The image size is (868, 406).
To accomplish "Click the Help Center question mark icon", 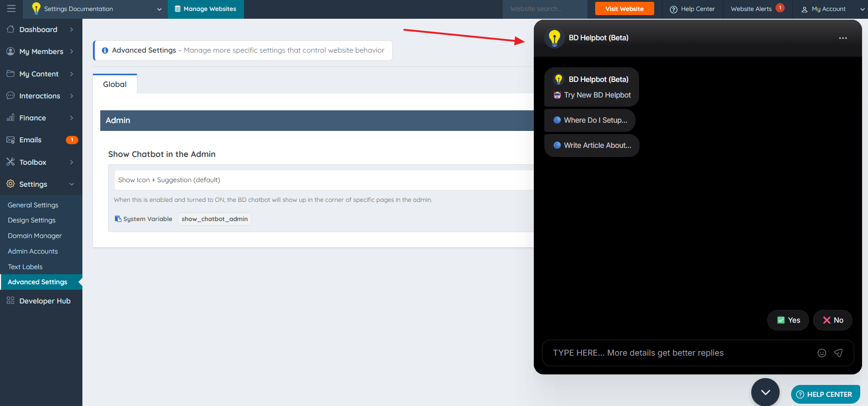I will pyautogui.click(x=673, y=9).
